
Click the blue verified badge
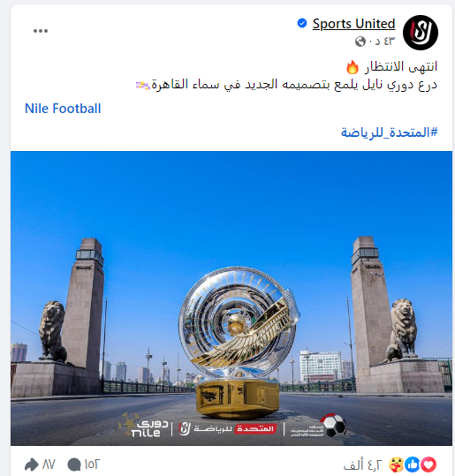click(302, 23)
